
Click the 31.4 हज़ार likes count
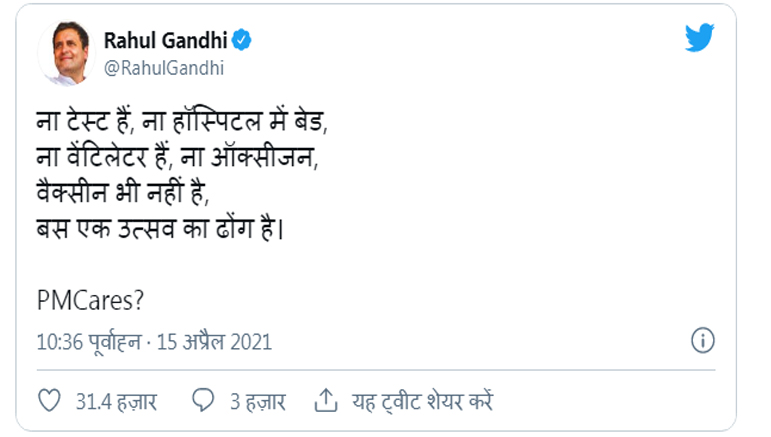[x=116, y=403]
